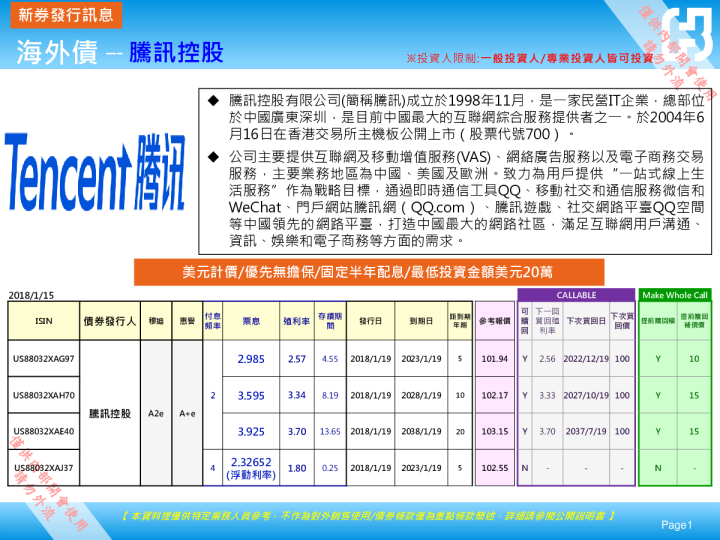Select the blue 騰訊控股 heading
The height and width of the screenshot is (540, 720).
176,52
